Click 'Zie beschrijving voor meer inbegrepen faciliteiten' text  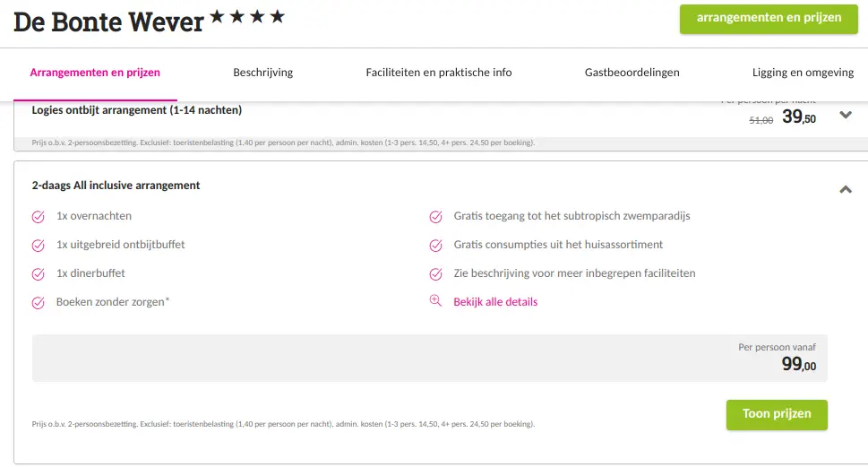(x=574, y=273)
